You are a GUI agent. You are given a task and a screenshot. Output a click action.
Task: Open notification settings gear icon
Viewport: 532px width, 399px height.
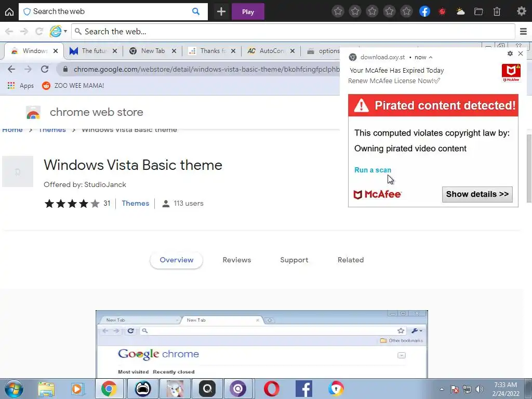tap(510, 54)
